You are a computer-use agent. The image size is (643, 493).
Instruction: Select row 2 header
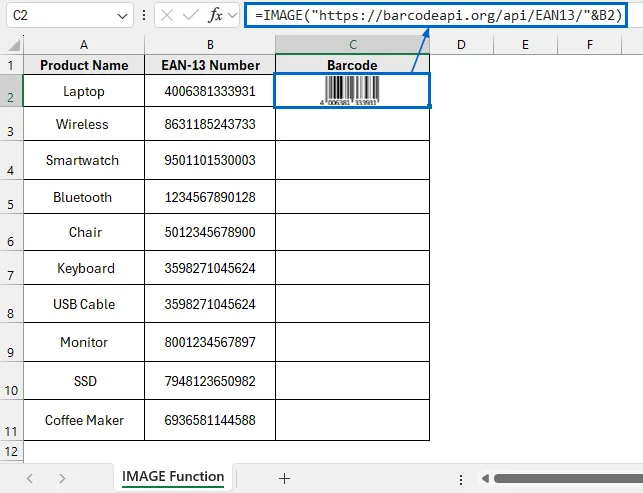point(11,91)
